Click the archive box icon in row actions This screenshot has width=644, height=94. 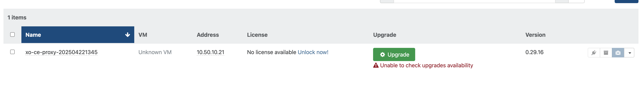point(606,53)
